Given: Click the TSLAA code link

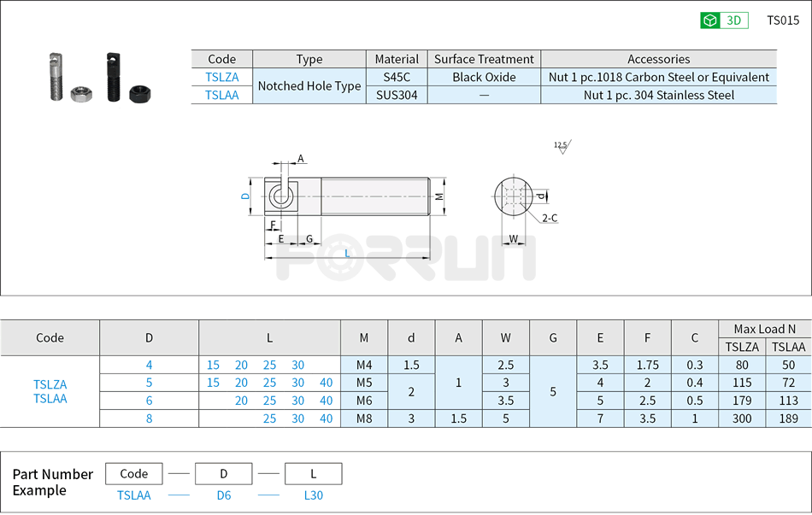Looking at the screenshot, I should point(222,95).
